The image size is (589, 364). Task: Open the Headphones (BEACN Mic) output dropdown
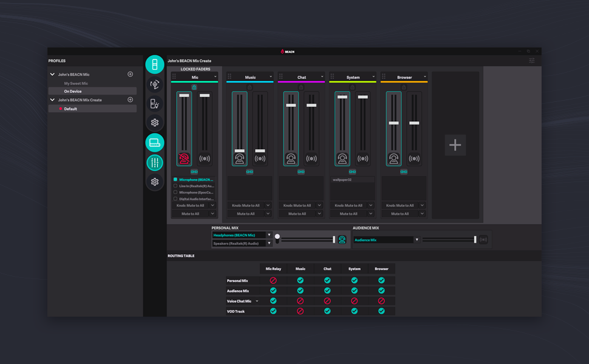(x=269, y=235)
